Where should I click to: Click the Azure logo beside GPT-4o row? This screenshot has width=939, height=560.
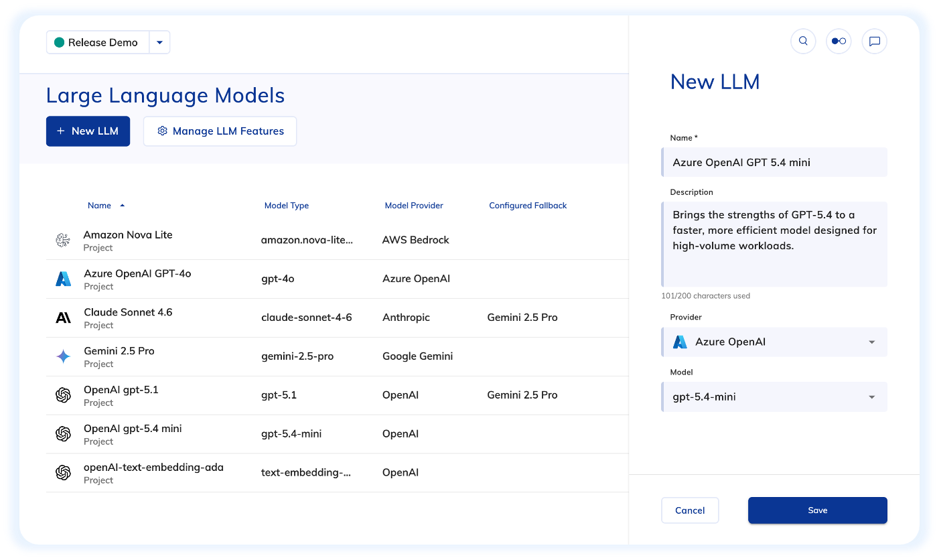pyautogui.click(x=63, y=279)
